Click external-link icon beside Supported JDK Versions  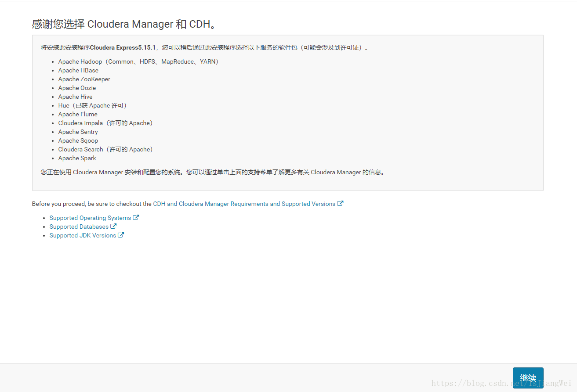tap(121, 235)
